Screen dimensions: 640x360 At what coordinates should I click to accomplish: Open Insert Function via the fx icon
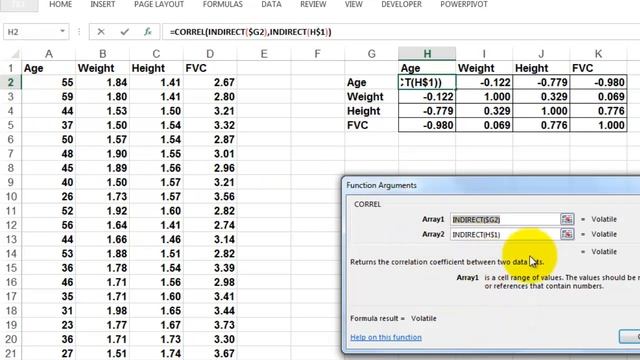[147, 32]
